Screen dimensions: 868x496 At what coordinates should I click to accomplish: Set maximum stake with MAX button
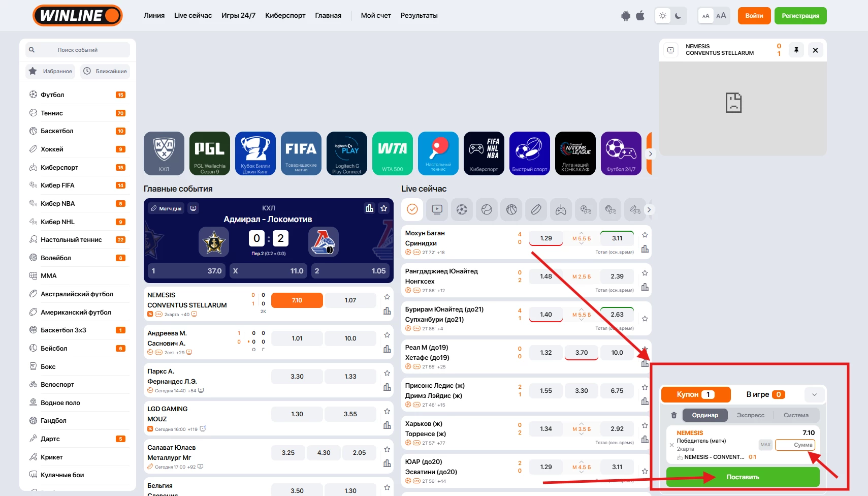click(765, 445)
